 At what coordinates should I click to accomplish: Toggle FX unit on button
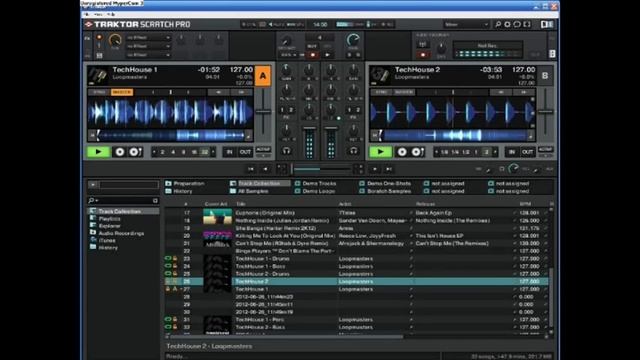pyautogui.click(x=99, y=38)
